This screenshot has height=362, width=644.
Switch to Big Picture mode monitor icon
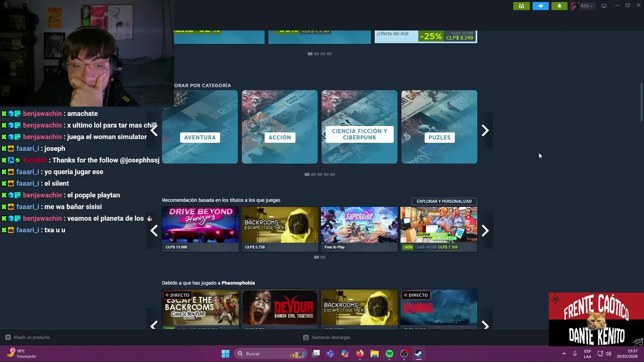604,6
